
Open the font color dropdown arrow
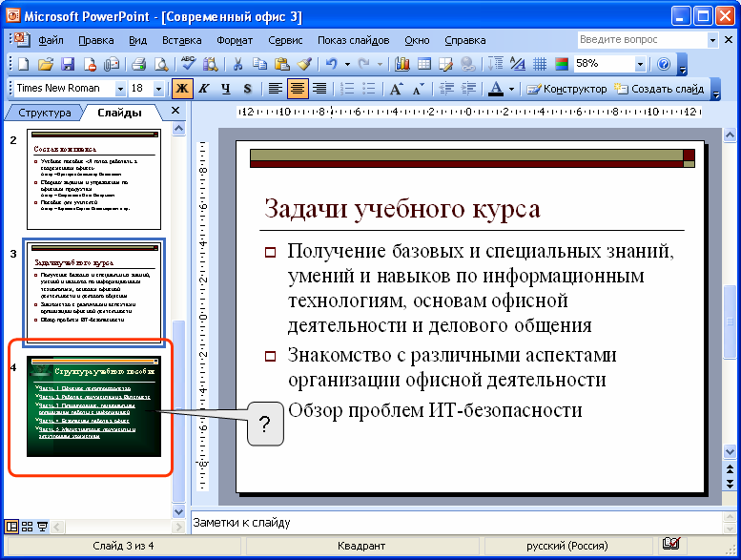click(511, 89)
